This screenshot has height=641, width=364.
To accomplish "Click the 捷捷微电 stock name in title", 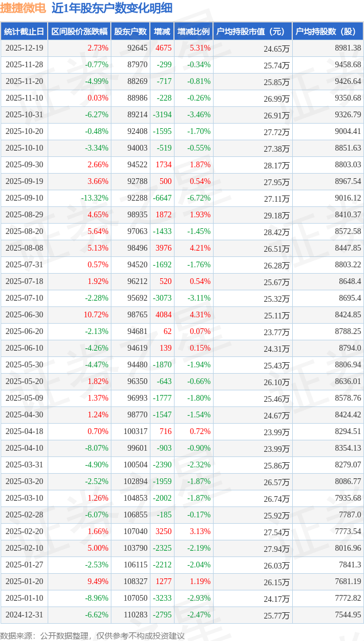I will [x=23, y=8].
